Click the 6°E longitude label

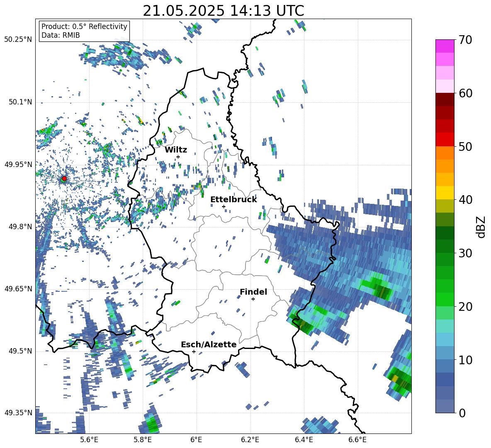196,440
